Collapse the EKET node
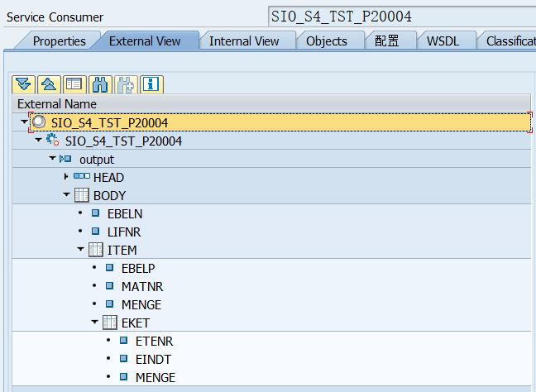 click(94, 323)
